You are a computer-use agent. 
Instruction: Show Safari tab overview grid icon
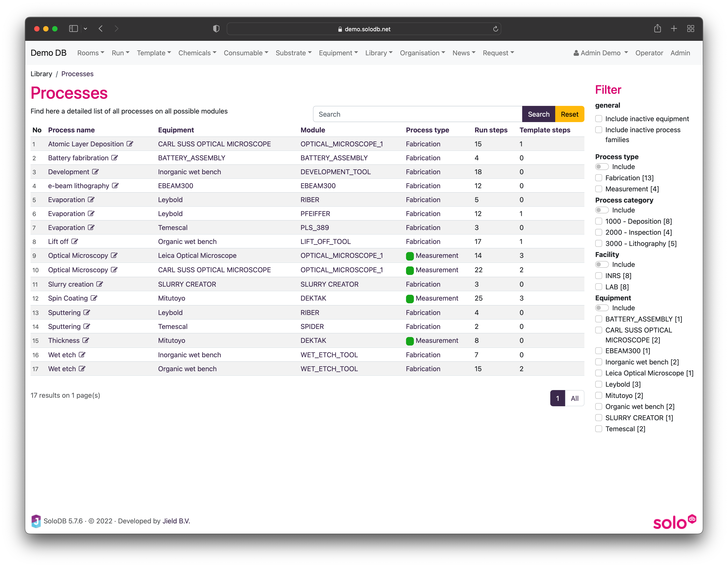click(x=690, y=29)
